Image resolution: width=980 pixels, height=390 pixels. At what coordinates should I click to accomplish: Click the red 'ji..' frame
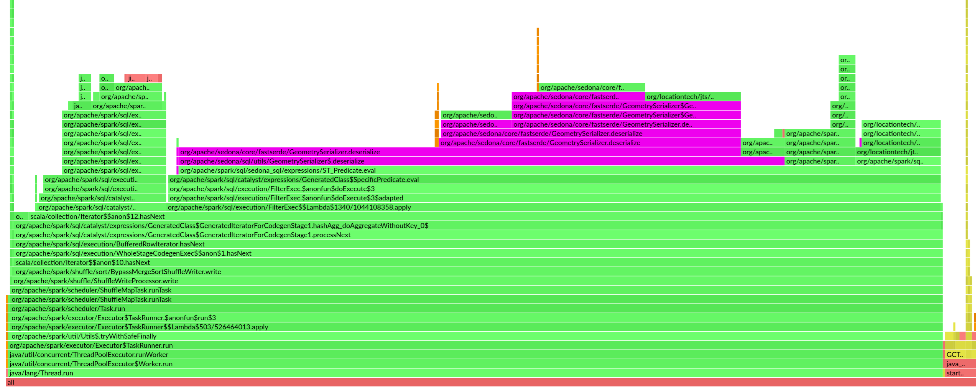[135, 78]
